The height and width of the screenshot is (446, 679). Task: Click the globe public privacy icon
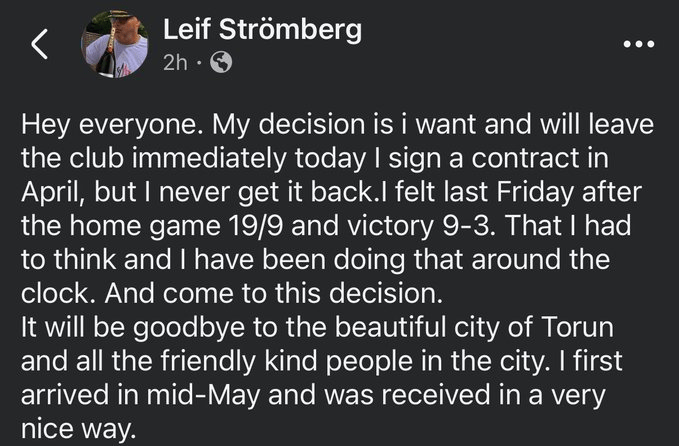coord(222,62)
